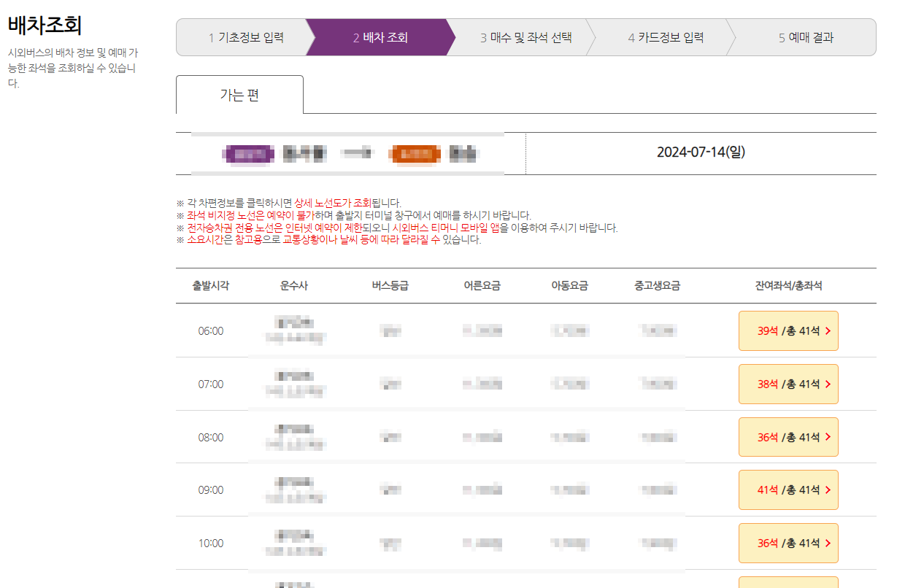Click the 08:00 departure time
This screenshot has width=924, height=588.
(x=211, y=438)
